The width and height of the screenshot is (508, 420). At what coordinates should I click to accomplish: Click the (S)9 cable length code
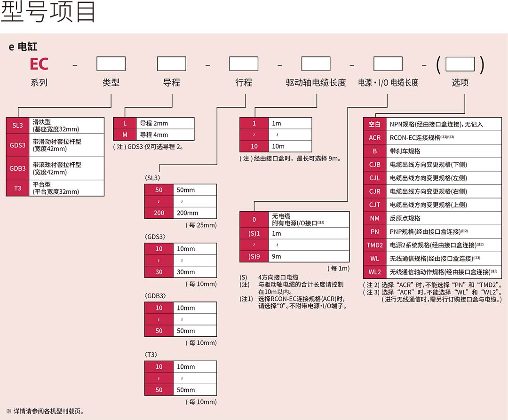254,256
